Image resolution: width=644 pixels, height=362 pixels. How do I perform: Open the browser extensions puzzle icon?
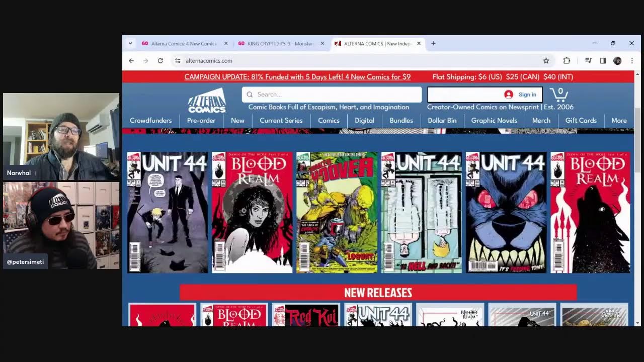[x=567, y=61]
